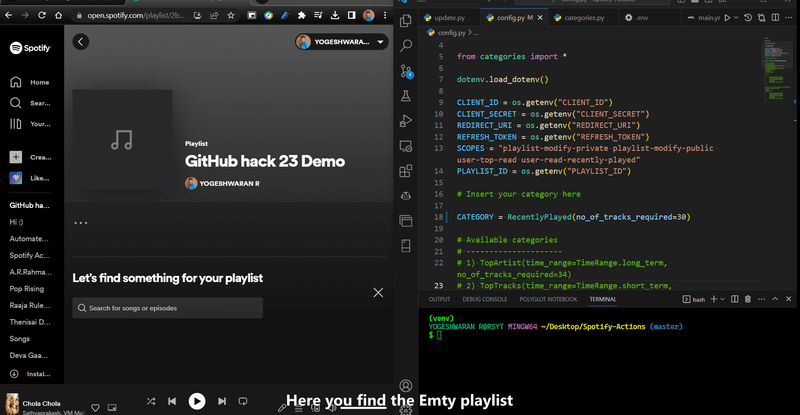This screenshot has width=800, height=415.
Task: Click Spotify Home icon in sidebar
Action: tap(16, 82)
